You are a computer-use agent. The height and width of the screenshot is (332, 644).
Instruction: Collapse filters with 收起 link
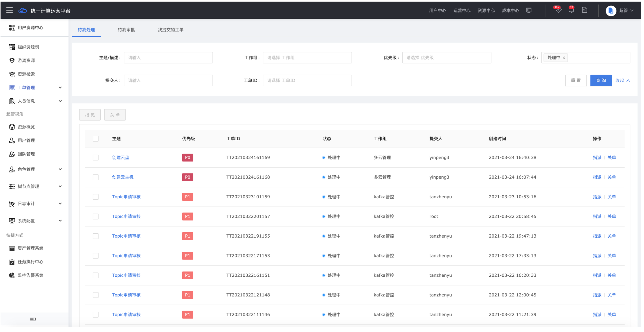[x=623, y=80]
